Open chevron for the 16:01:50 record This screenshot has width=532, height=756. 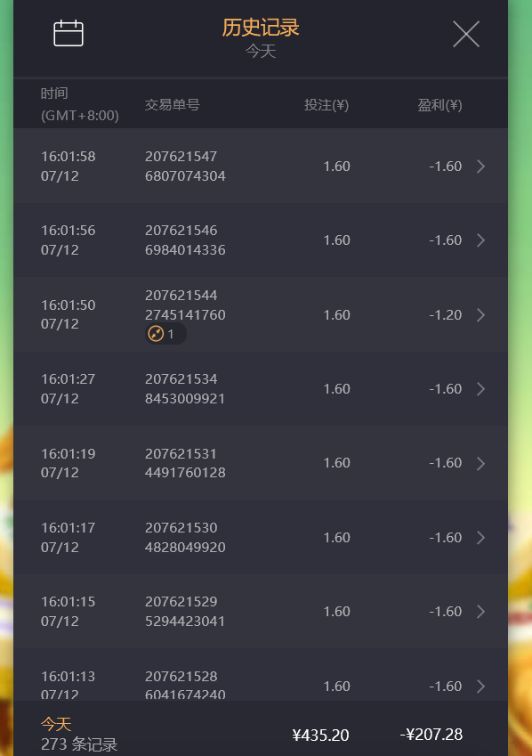480,315
